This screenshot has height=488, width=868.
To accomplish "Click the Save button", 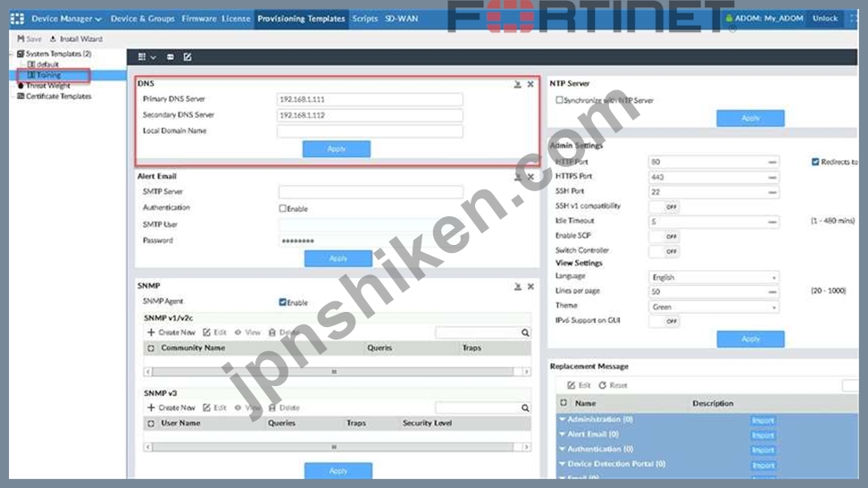I will tap(29, 38).
